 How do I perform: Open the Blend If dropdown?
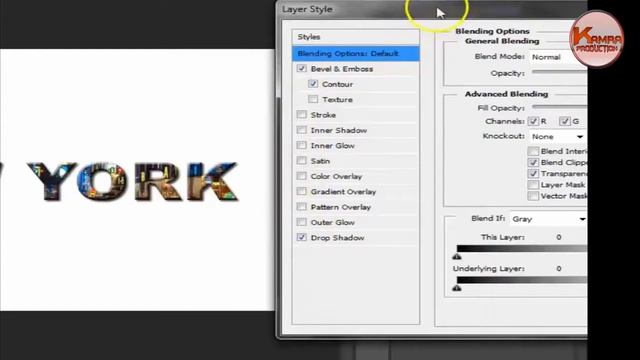(549, 219)
